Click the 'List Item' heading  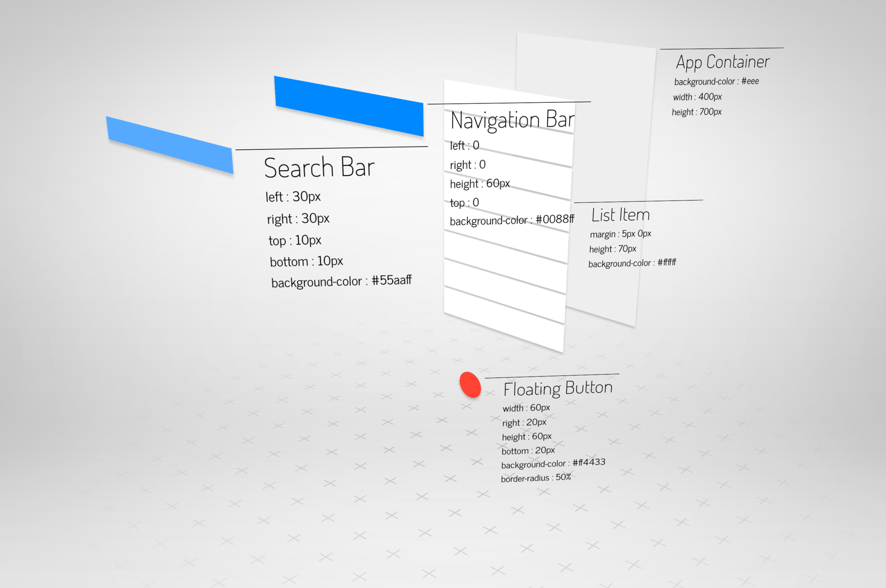[620, 215]
